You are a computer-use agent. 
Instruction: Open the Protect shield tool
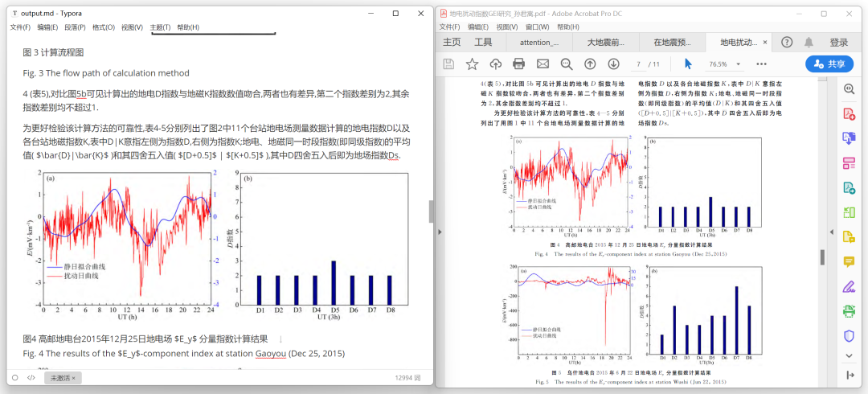pos(850,335)
